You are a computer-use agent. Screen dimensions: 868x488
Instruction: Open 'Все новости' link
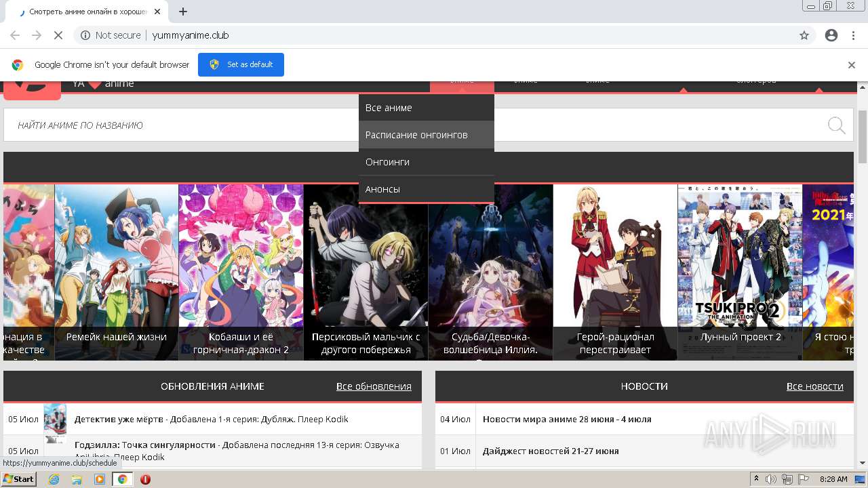click(815, 386)
